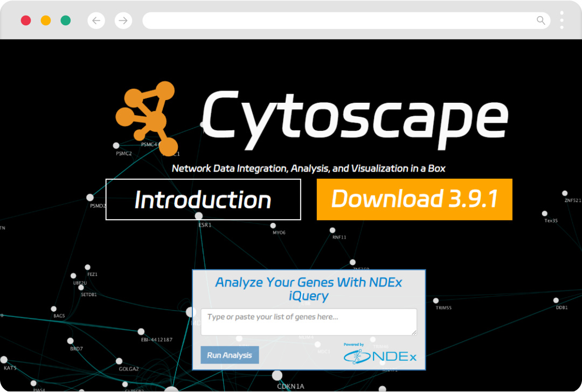Click the yellow minimize window dot

[46, 20]
